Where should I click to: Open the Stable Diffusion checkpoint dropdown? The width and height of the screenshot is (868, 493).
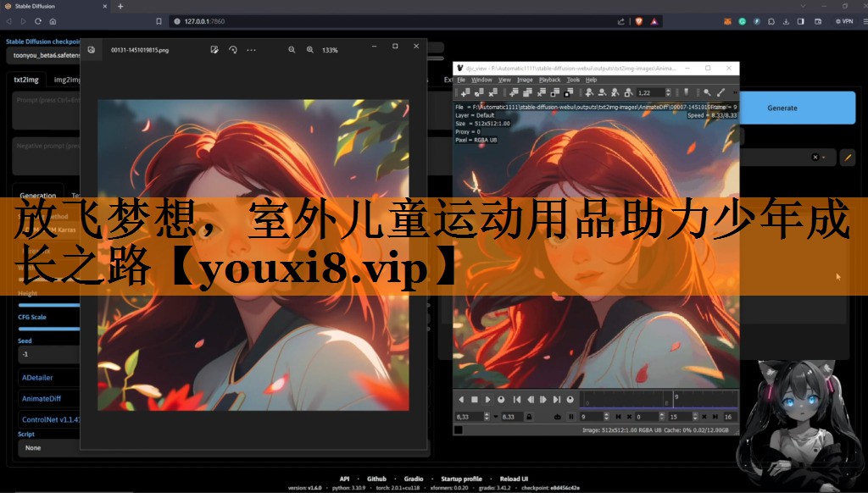[x=44, y=55]
